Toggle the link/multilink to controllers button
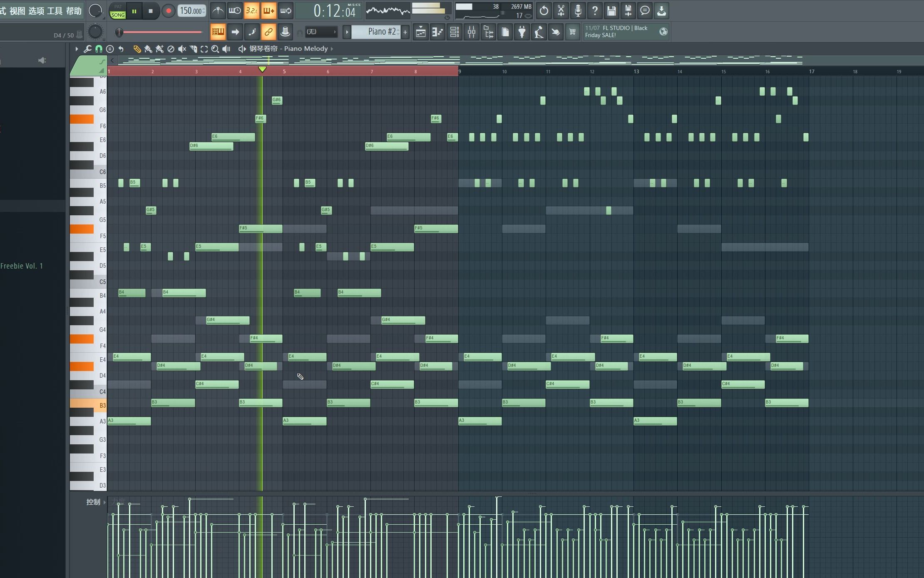Viewport: 924px width, 578px height. [268, 32]
